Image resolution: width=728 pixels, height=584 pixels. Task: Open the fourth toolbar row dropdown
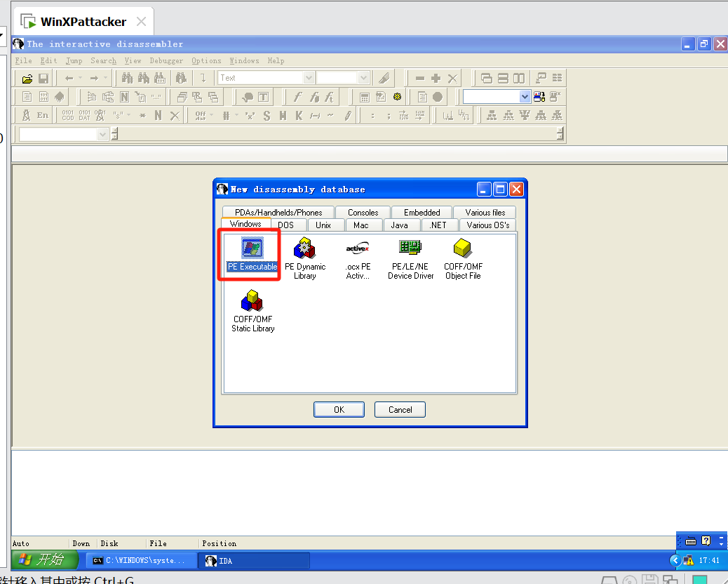tap(102, 134)
